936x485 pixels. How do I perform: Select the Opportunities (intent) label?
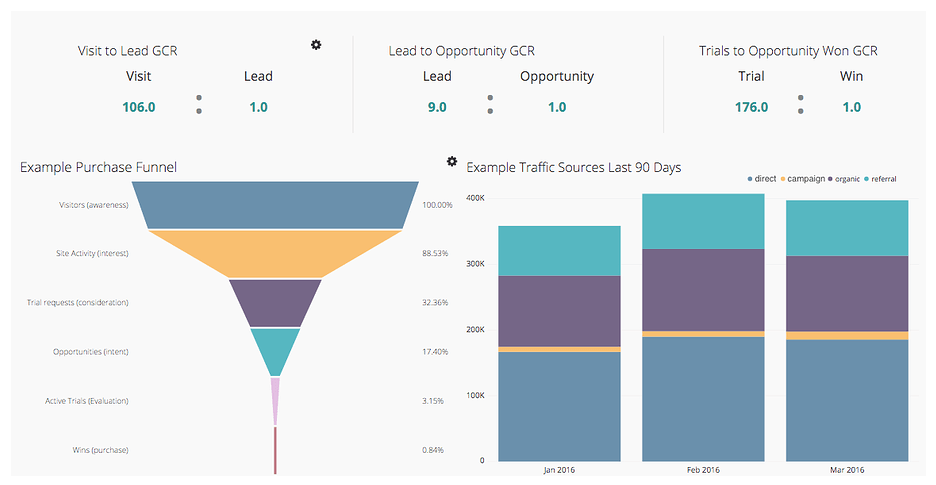(91, 352)
